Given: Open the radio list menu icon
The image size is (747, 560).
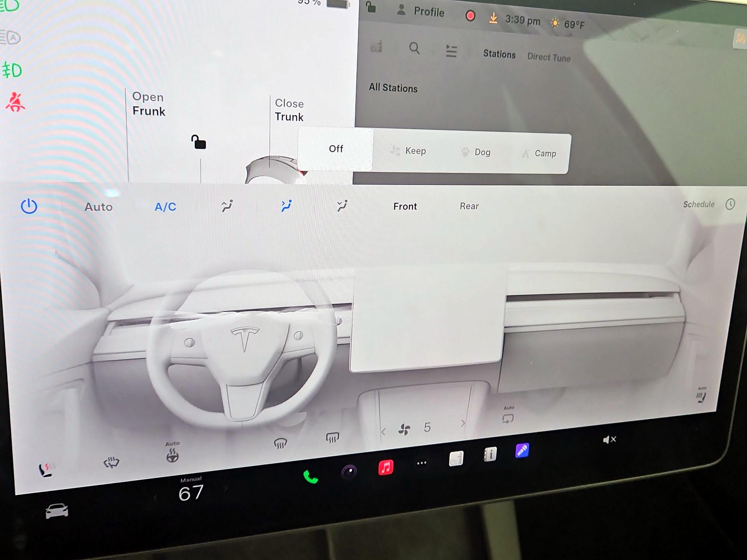Looking at the screenshot, I should [451, 51].
